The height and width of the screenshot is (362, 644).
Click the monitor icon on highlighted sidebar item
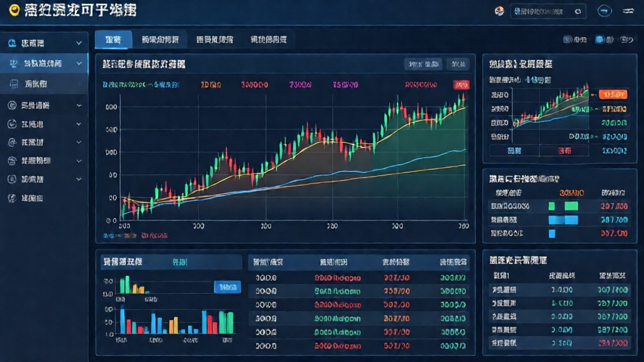pos(13,63)
